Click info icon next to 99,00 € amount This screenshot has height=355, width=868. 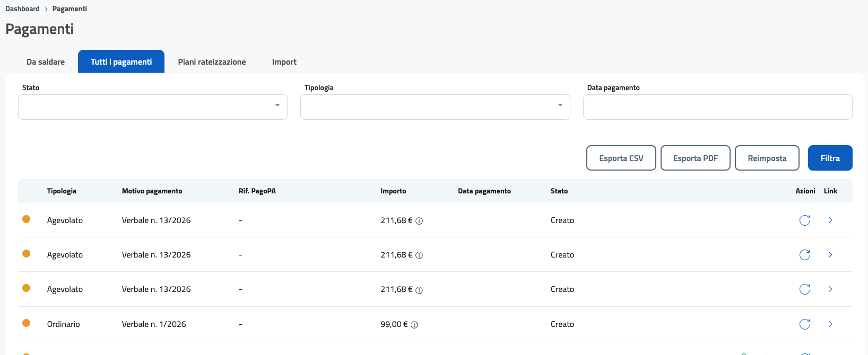(414, 325)
